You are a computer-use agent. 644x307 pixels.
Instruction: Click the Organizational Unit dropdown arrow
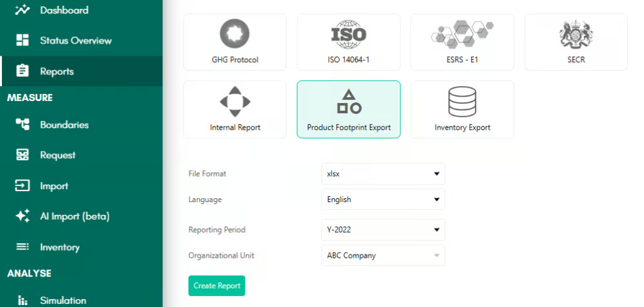pos(437,255)
